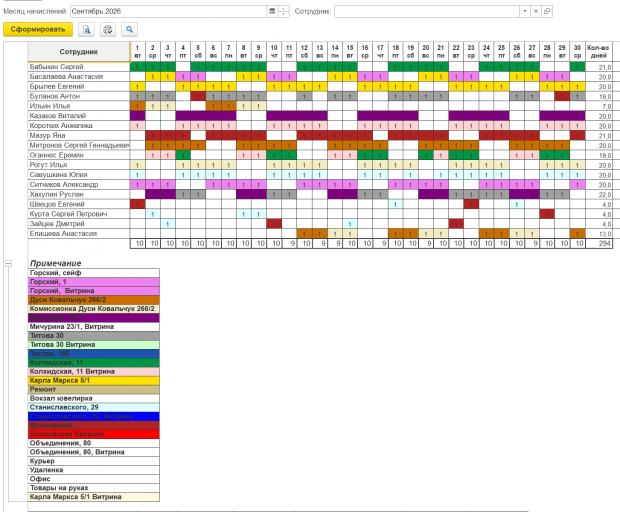Select employee row Швецов Евгений

point(79,204)
